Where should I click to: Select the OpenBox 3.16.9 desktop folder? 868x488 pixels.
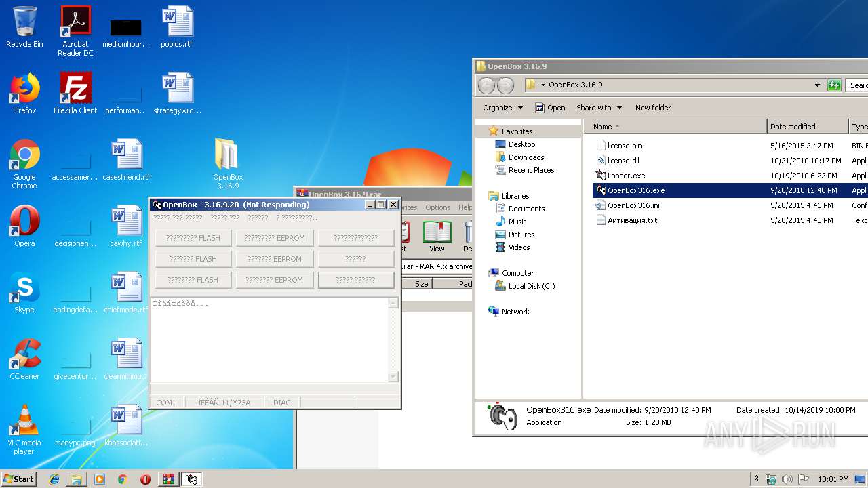click(x=228, y=164)
